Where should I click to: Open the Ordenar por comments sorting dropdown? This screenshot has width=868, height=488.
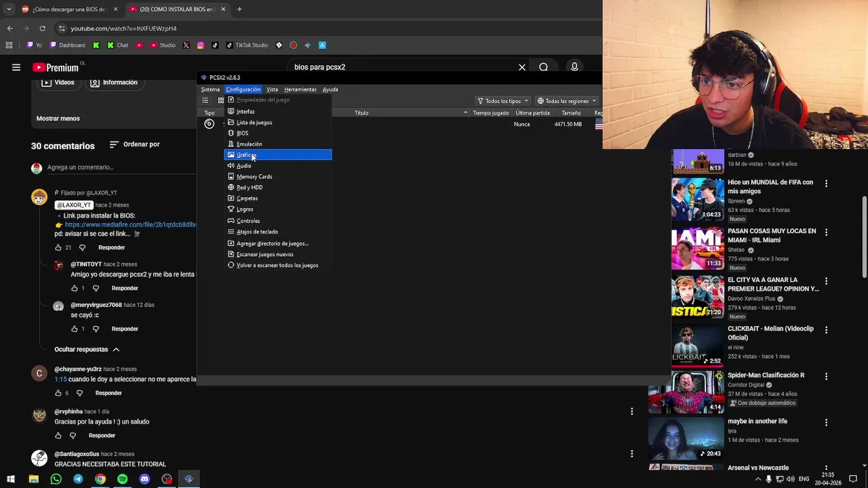pyautogui.click(x=134, y=144)
